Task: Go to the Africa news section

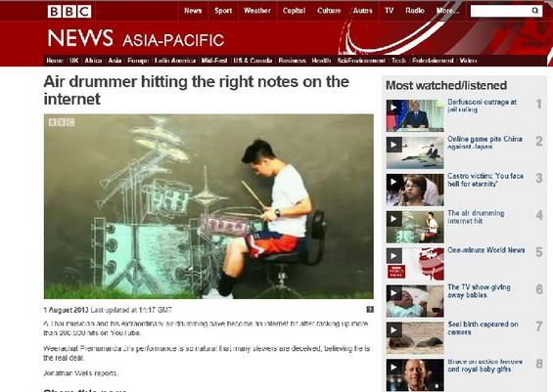Action: pos(93,61)
